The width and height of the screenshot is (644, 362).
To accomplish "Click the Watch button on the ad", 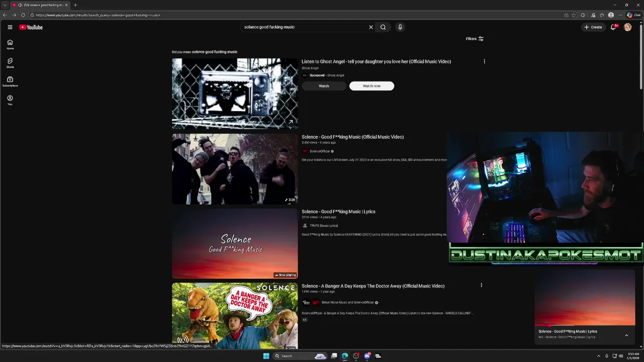I will point(324,86).
